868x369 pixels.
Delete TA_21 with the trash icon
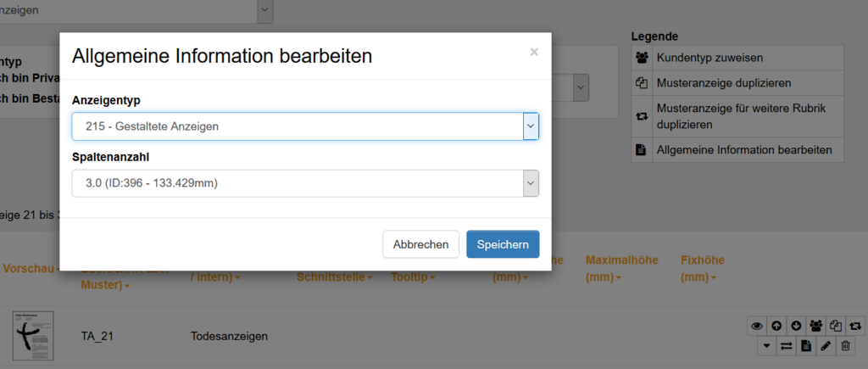point(845,346)
